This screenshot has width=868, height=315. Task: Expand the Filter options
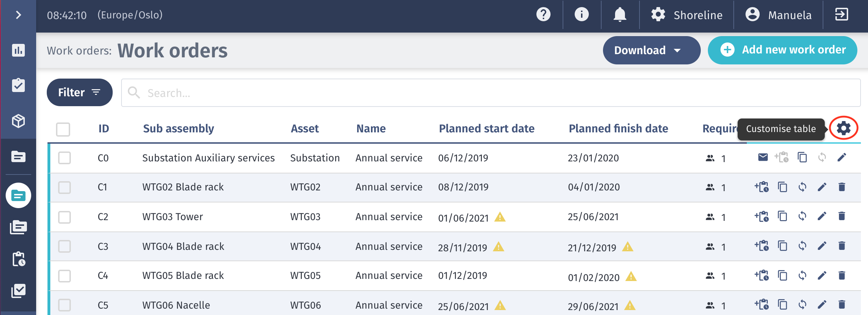tap(79, 92)
